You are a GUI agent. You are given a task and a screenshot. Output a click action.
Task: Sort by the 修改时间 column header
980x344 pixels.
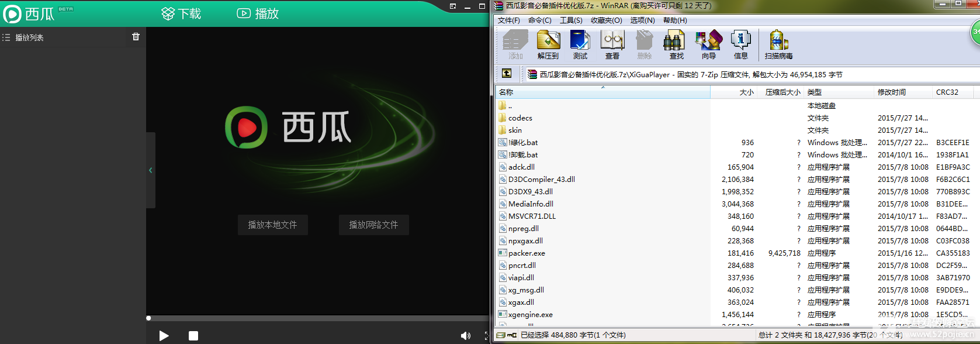point(903,92)
